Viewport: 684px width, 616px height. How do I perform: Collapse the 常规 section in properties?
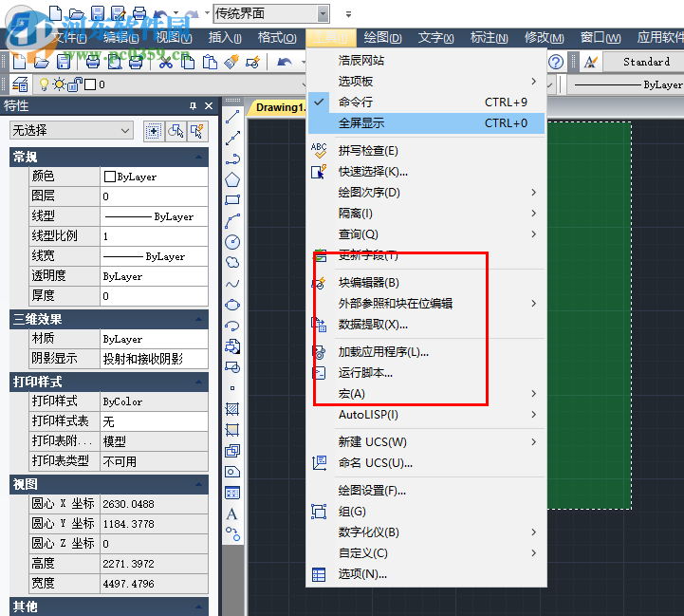199,157
